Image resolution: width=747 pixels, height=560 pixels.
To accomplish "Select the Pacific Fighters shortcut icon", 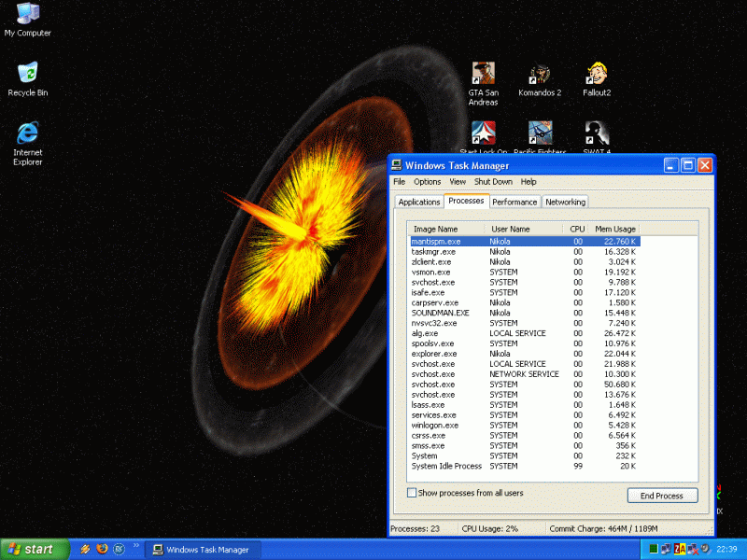I will 540,133.
